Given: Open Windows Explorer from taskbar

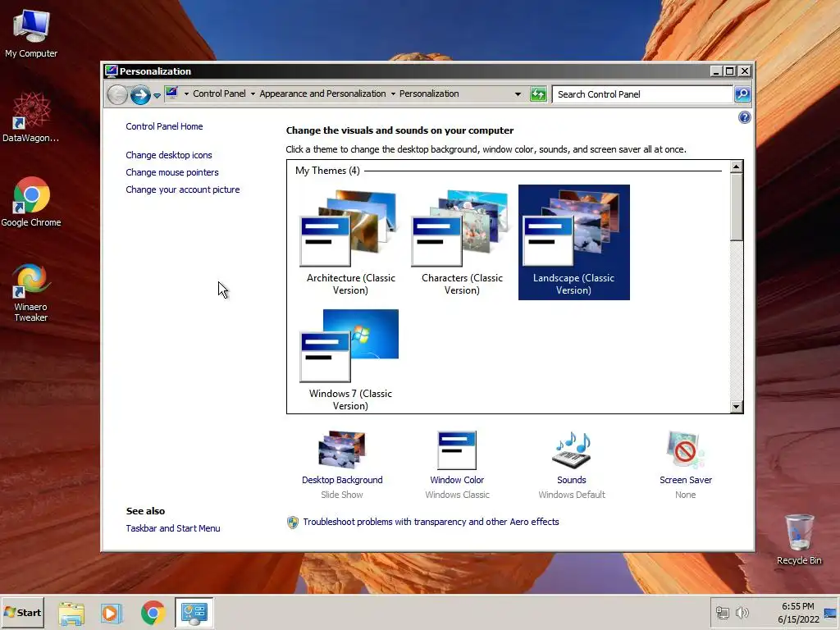Looking at the screenshot, I should tap(72, 613).
